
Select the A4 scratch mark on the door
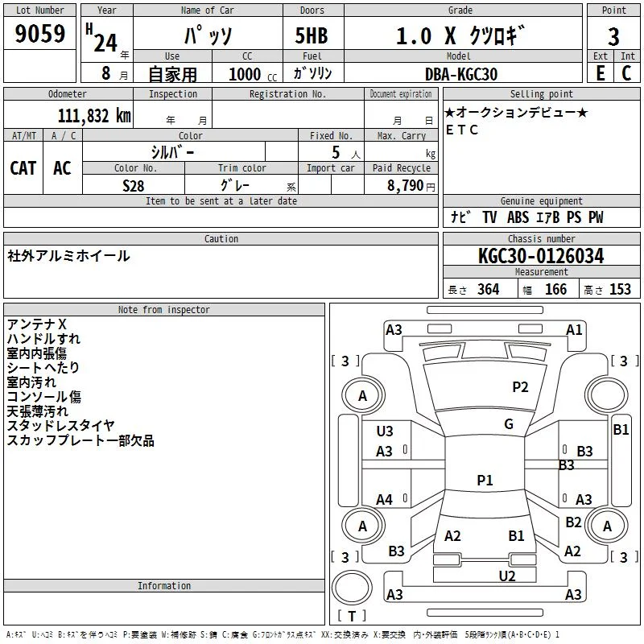tap(385, 500)
